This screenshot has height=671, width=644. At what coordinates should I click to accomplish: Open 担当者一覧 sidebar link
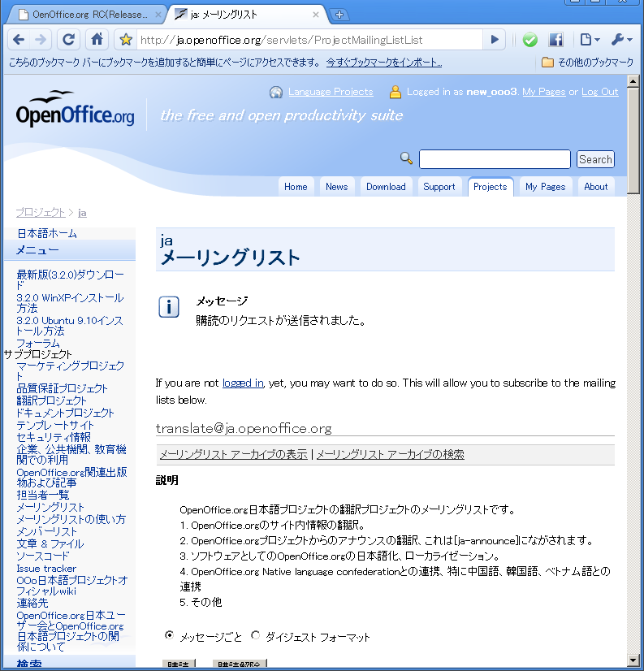(43, 495)
